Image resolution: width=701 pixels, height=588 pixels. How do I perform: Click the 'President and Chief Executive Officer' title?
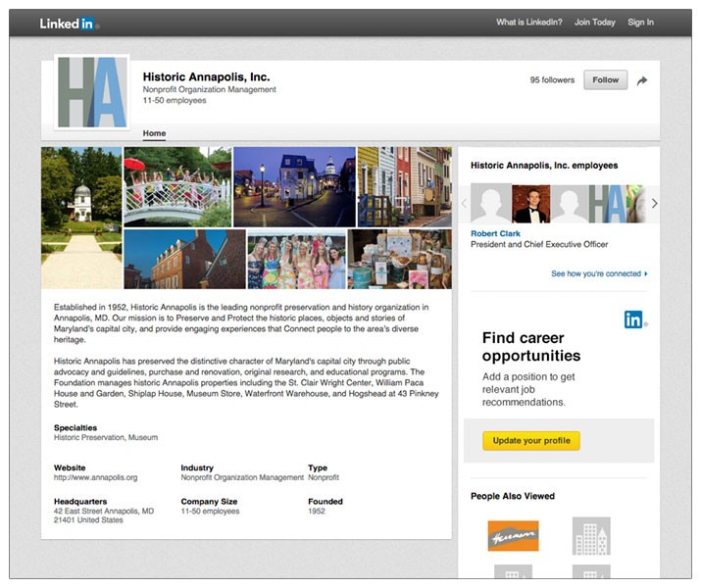coord(539,244)
